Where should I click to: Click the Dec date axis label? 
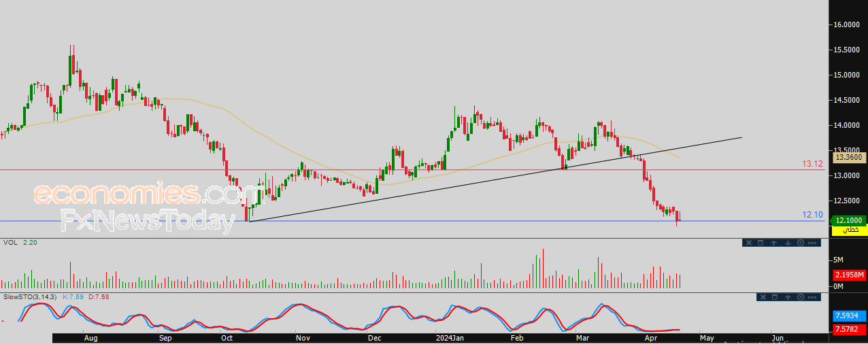[374, 338]
